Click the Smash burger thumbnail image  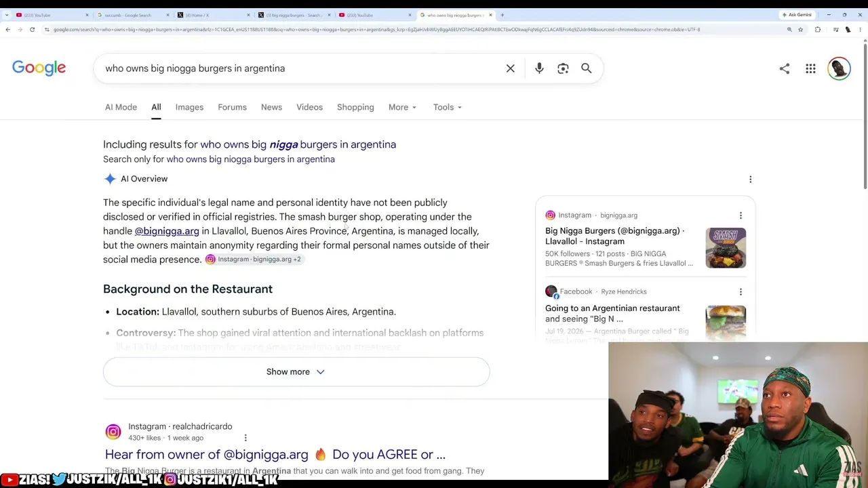click(x=726, y=248)
